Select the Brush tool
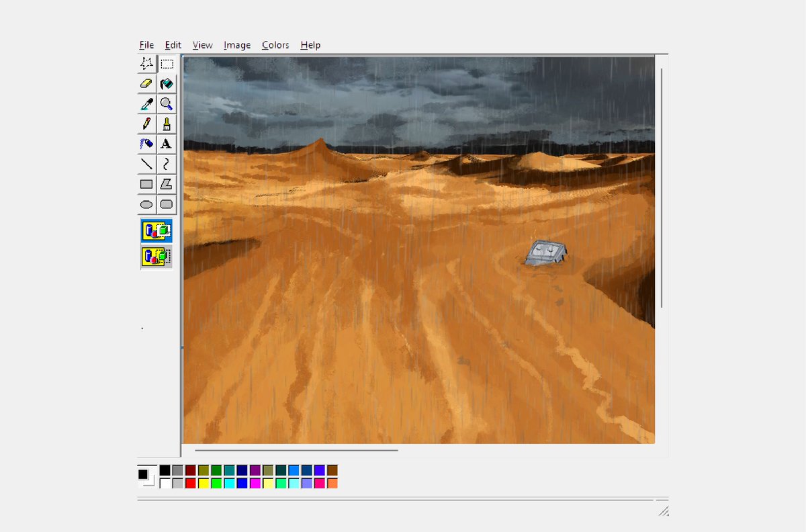The height and width of the screenshot is (532, 806). point(167,124)
